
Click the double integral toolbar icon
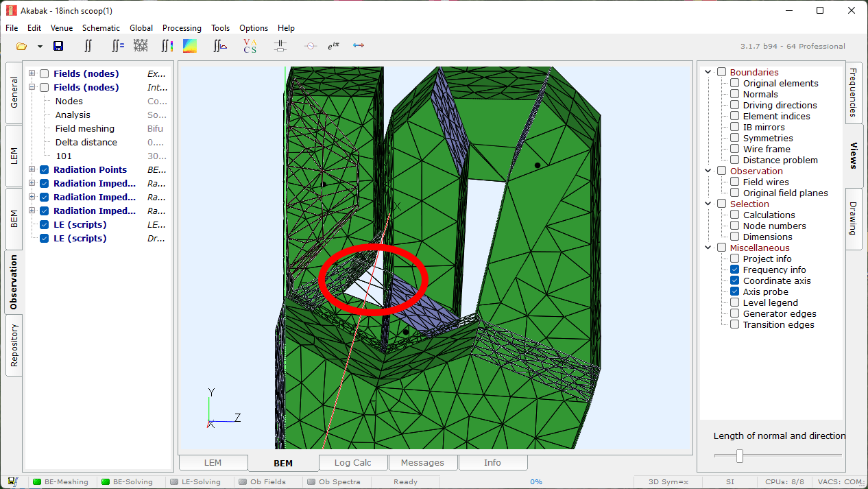(x=88, y=46)
